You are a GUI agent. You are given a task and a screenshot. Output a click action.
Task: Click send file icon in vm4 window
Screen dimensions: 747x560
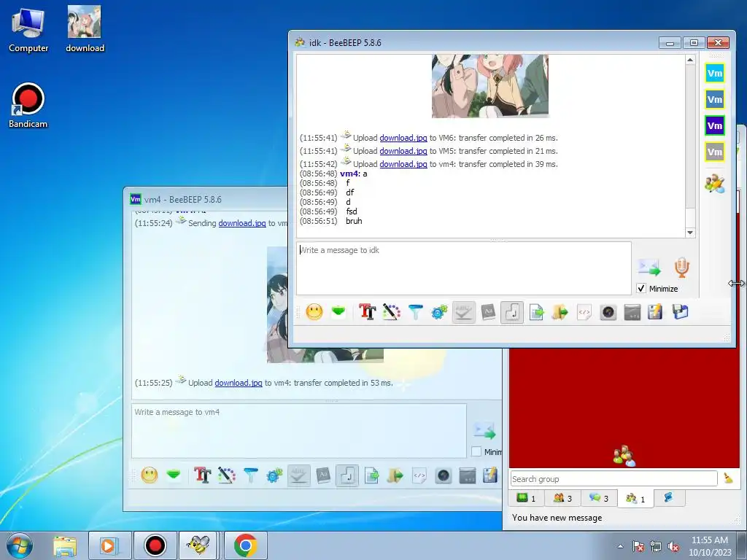pyautogui.click(x=371, y=475)
